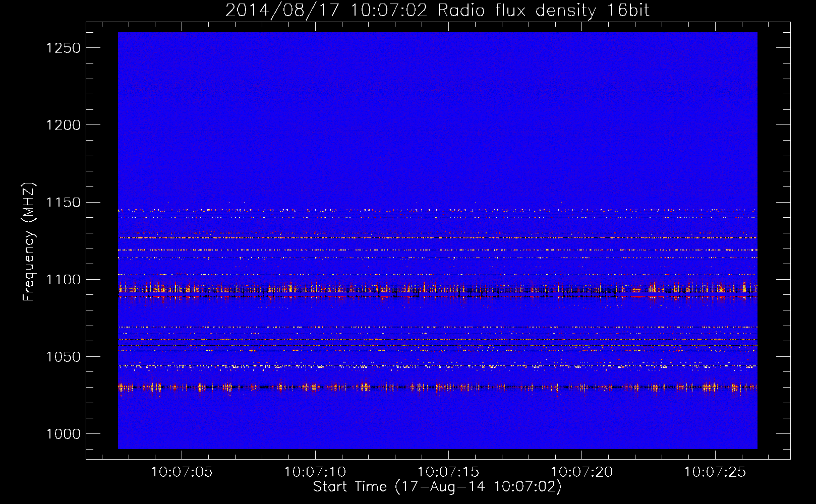Click the 1100 frequency tick label
816x504 pixels.
64,280
